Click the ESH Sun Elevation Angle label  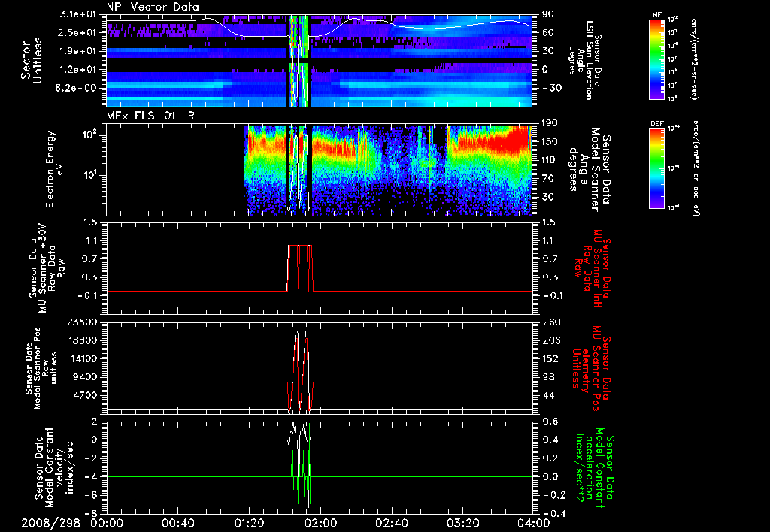pos(587,59)
